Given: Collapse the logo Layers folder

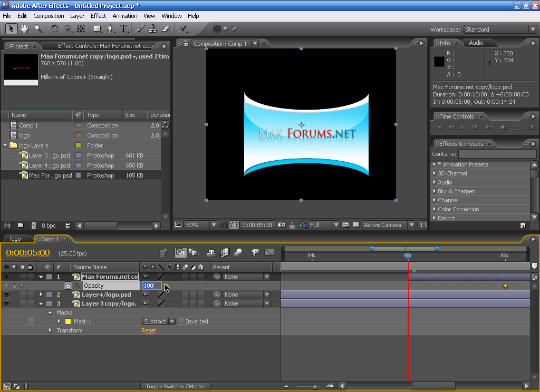Looking at the screenshot, I should tap(5, 145).
